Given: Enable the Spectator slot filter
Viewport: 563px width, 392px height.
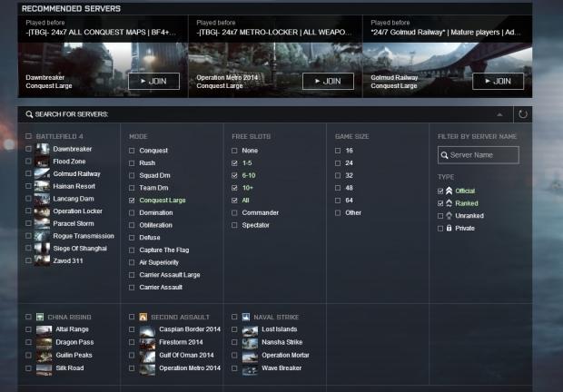Looking at the screenshot, I should click(234, 225).
